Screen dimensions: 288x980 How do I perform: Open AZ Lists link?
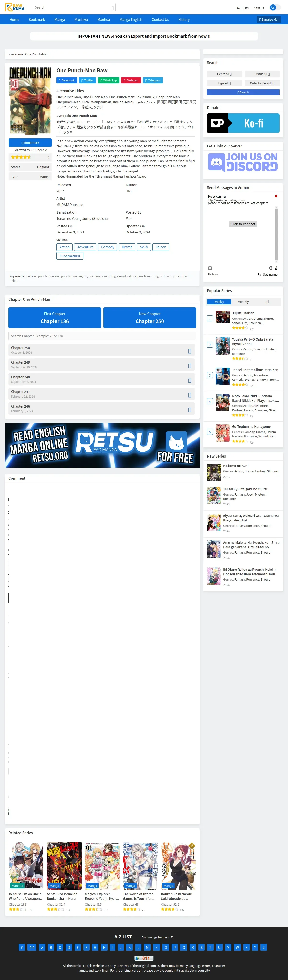point(242,8)
